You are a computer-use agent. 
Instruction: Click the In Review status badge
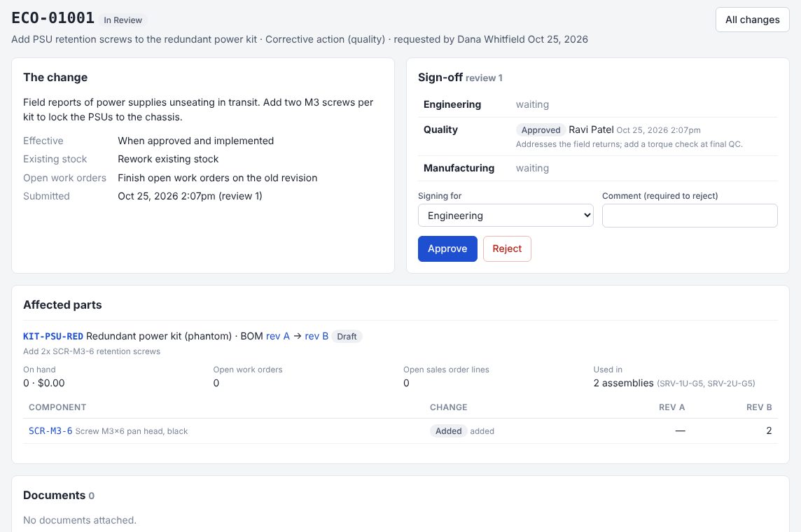coord(123,20)
